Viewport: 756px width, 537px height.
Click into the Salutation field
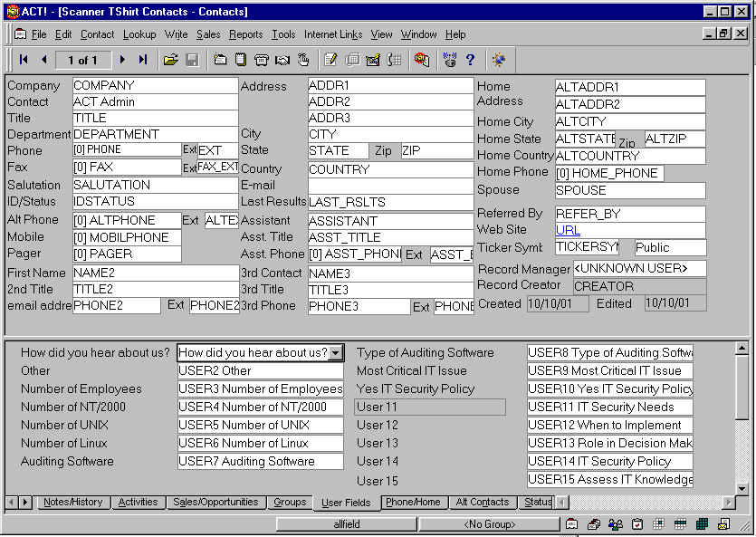pyautogui.click(x=155, y=185)
